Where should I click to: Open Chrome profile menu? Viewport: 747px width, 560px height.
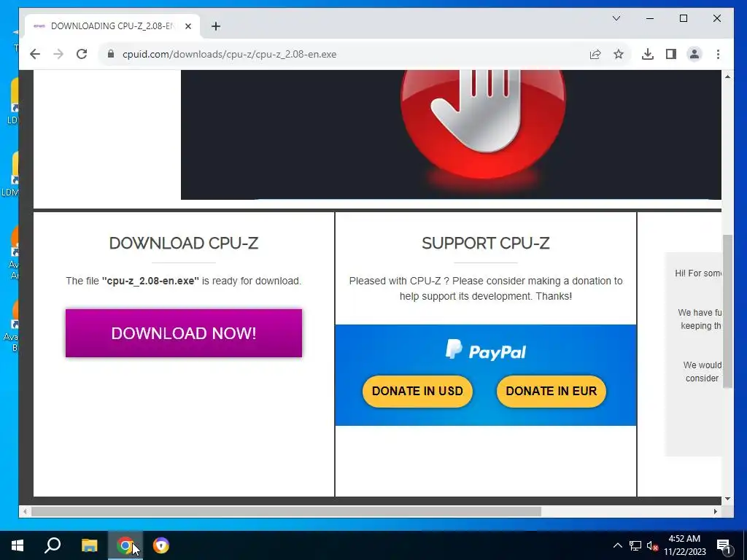tap(694, 54)
